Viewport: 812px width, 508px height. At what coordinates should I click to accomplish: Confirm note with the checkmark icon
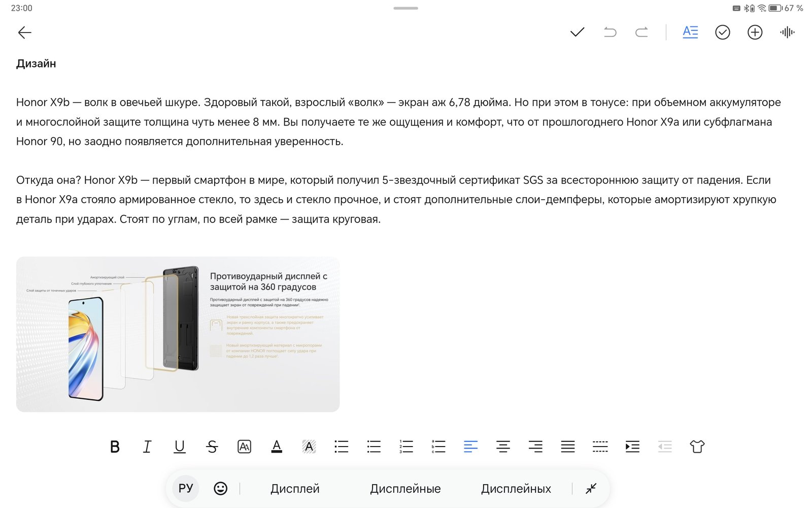pos(577,33)
